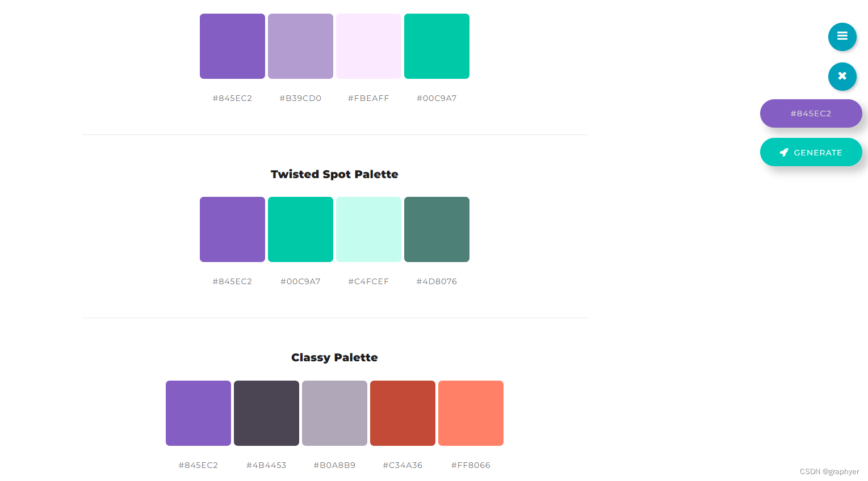
Task: Select the pale pink #FBEAFF swatch
Action: [368, 46]
